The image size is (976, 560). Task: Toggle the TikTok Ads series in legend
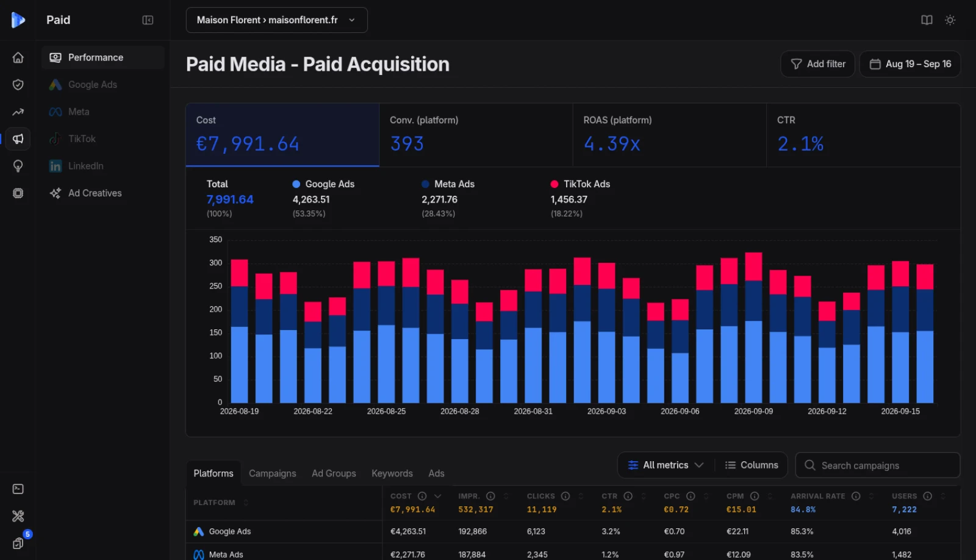(580, 184)
